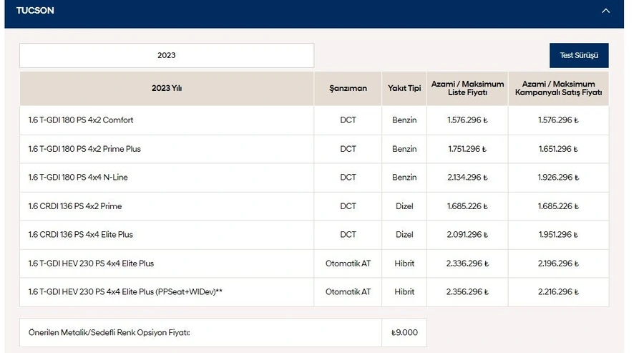Click Dizel fuel type in 4x2 Prime row
This screenshot has height=353, width=644.
coord(404,206)
